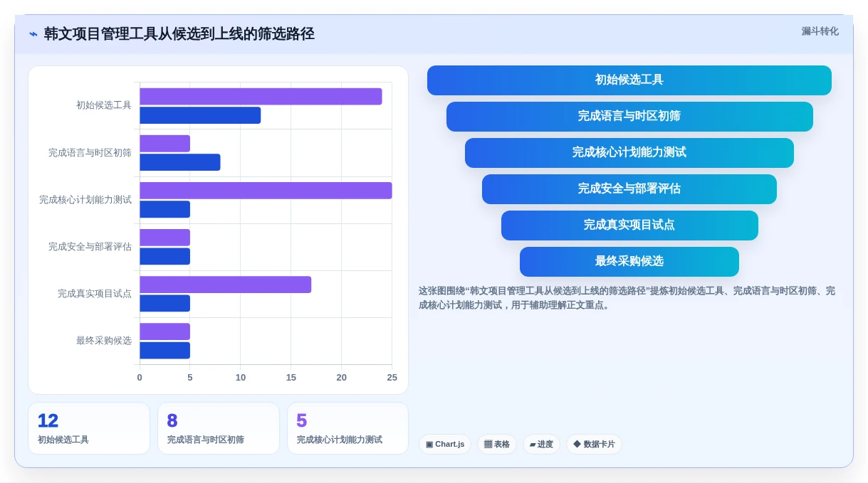This screenshot has width=868, height=483.
Task: Click purple bar for 完成安全与部署评估
Action: [x=164, y=238]
